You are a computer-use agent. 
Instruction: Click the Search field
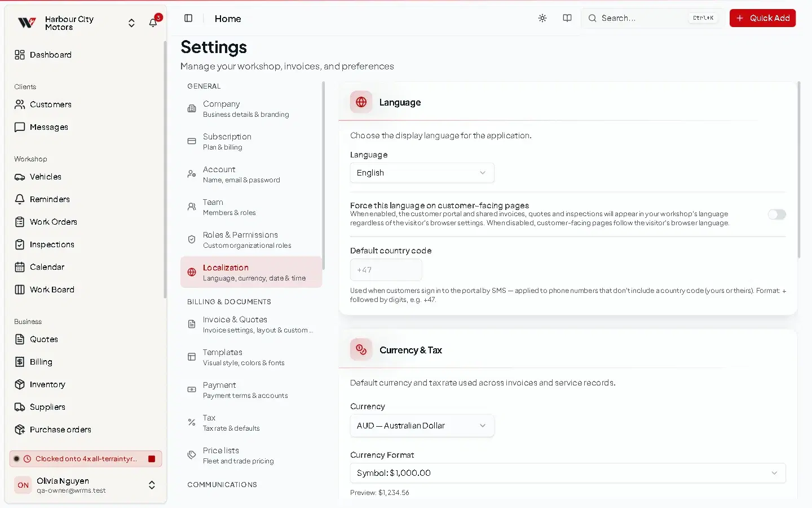click(x=652, y=18)
